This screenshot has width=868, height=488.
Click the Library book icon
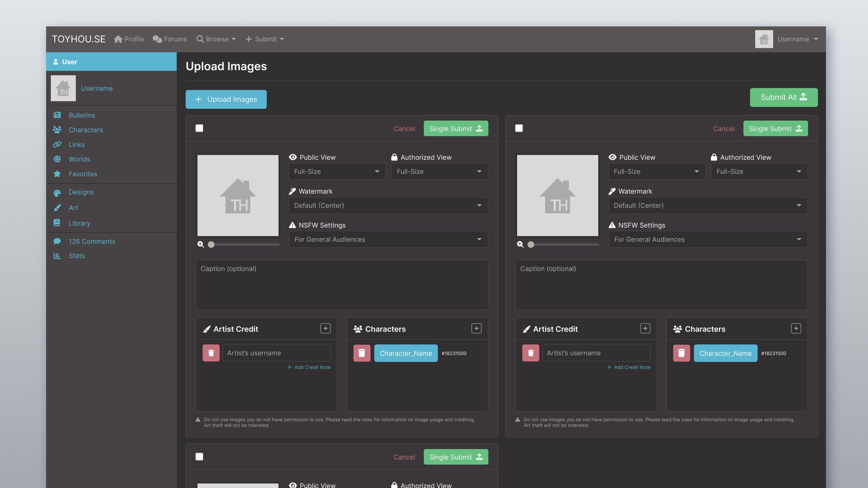point(57,223)
